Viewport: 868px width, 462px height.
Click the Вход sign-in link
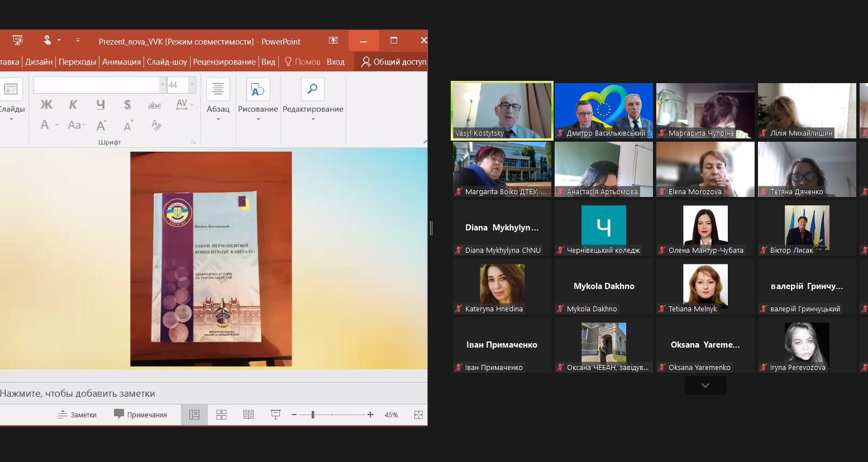tap(335, 62)
